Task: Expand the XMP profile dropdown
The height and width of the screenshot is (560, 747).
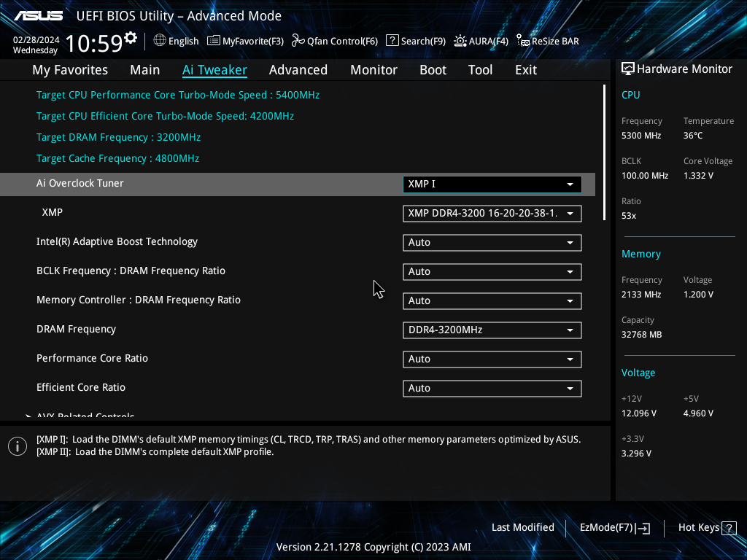Action: click(x=492, y=214)
